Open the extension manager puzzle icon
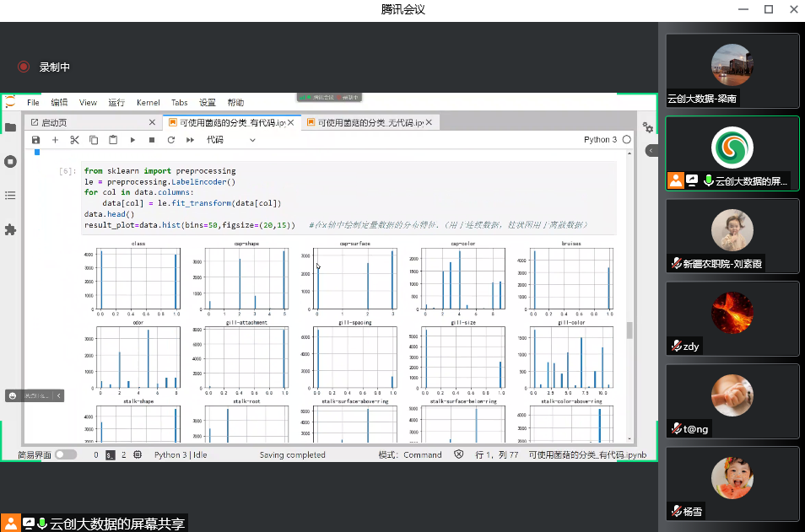This screenshot has width=805, height=532. pyautogui.click(x=10, y=229)
